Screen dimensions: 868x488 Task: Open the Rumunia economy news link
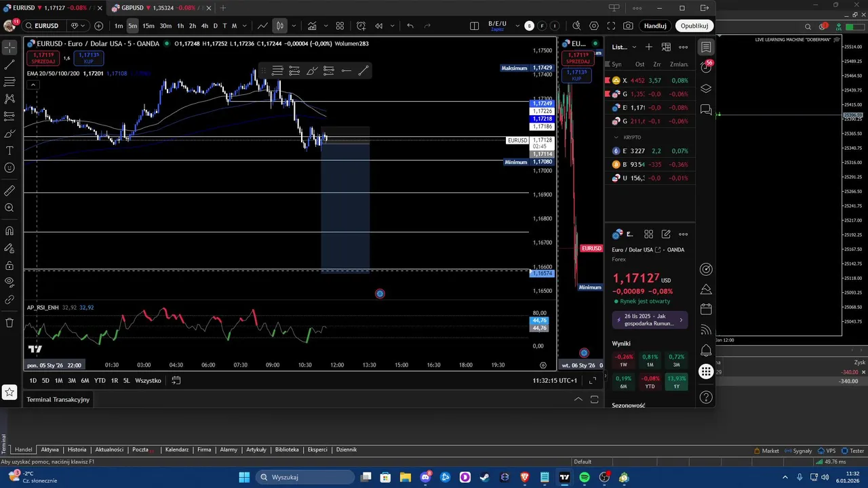[650, 320]
